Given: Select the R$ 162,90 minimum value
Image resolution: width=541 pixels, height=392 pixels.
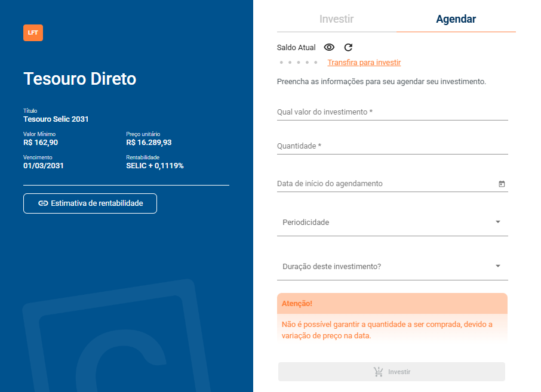Looking at the screenshot, I should coord(41,143).
